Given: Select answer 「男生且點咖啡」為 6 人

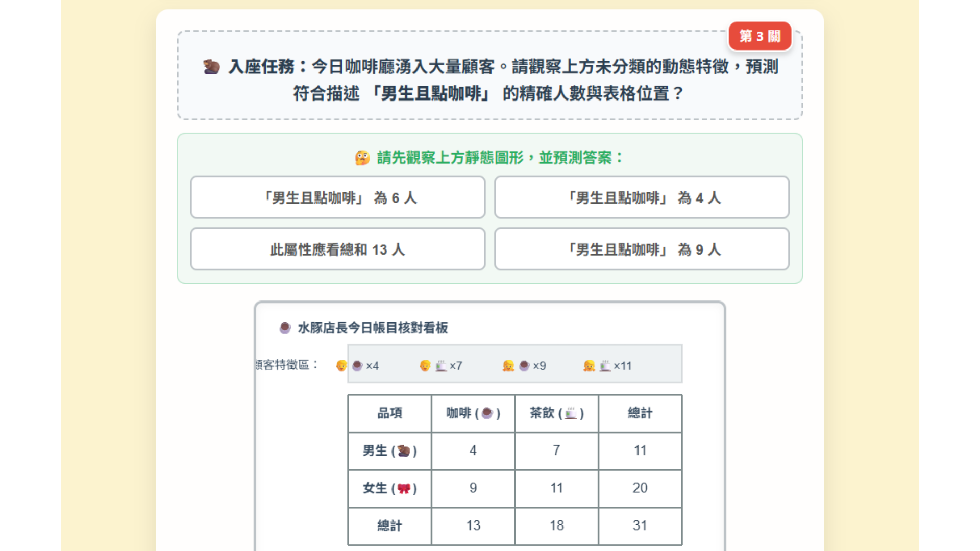Looking at the screenshot, I should tap(337, 197).
